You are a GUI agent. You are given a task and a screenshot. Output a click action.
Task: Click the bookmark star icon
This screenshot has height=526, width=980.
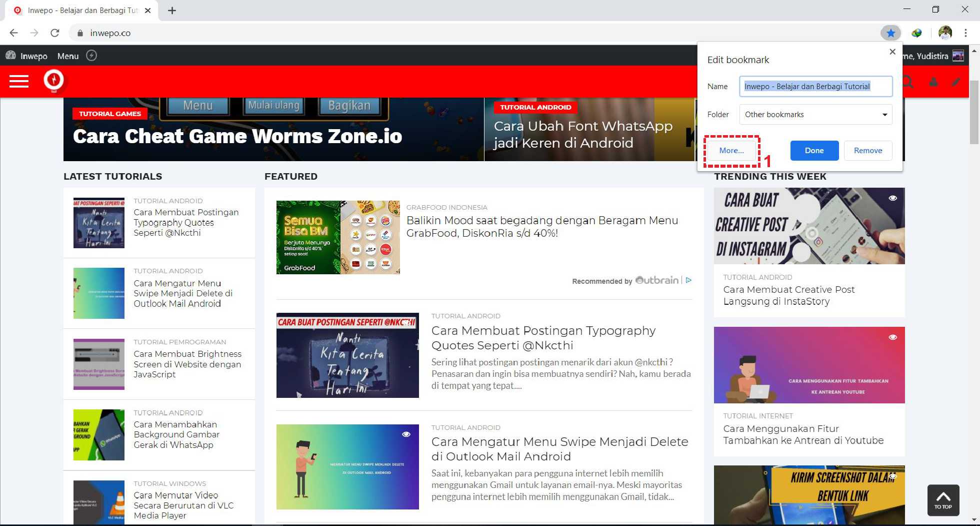point(890,33)
